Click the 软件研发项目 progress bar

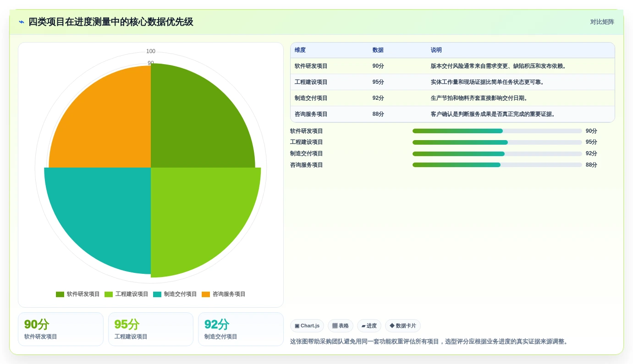[497, 131]
